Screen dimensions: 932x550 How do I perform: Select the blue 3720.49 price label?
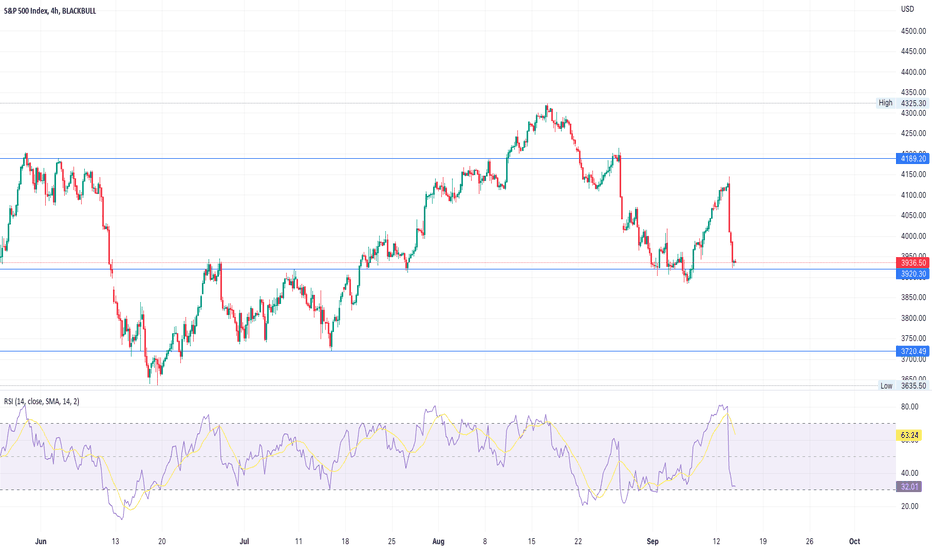[x=913, y=351]
